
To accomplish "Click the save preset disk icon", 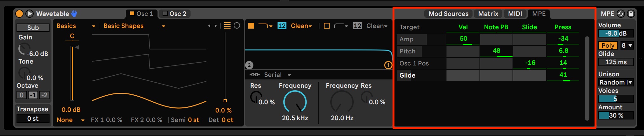I will pyautogui.click(x=631, y=14).
